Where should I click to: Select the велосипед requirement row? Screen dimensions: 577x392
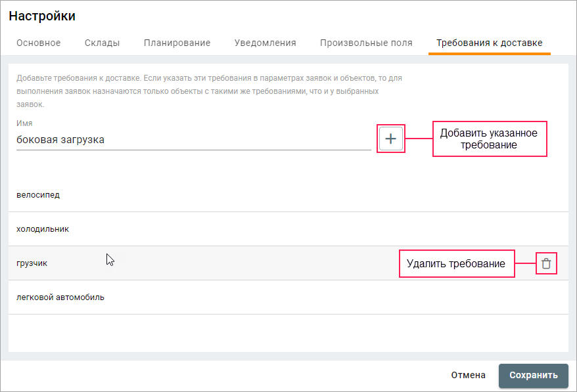tap(288, 195)
